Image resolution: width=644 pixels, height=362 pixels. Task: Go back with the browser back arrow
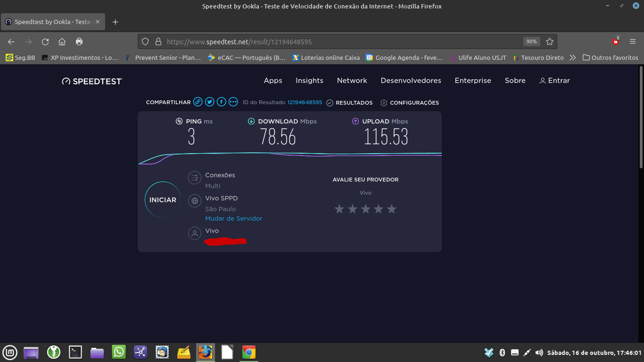[11, 41]
